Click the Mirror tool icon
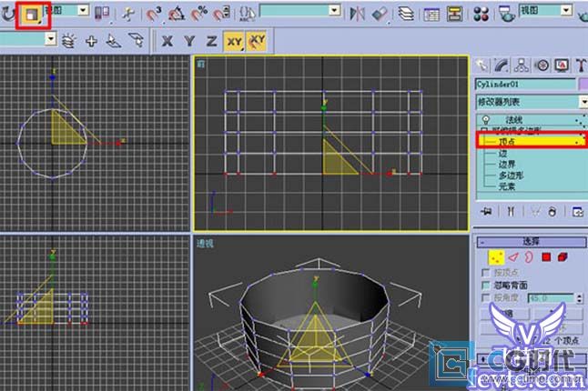The height and width of the screenshot is (391, 588). (x=357, y=14)
